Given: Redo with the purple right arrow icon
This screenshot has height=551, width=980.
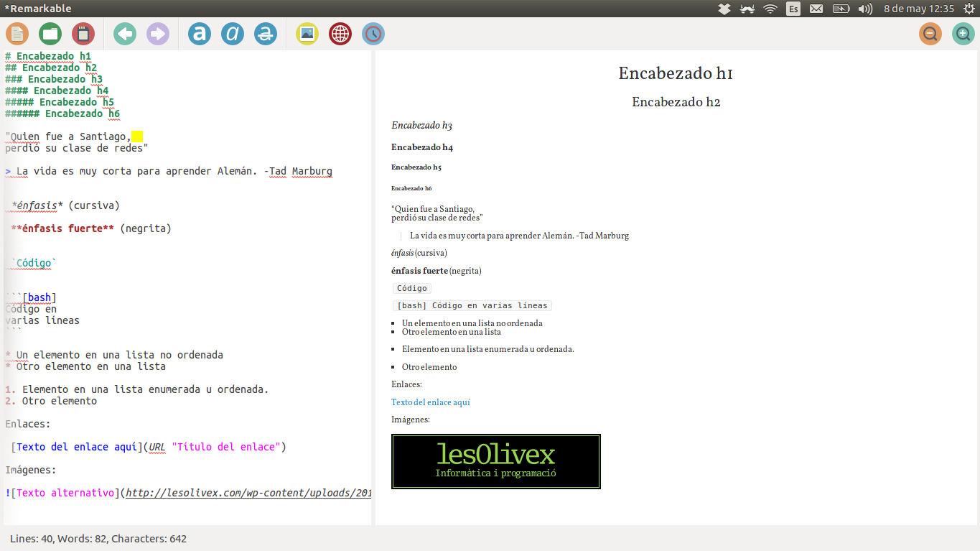Looking at the screenshot, I should click(158, 34).
